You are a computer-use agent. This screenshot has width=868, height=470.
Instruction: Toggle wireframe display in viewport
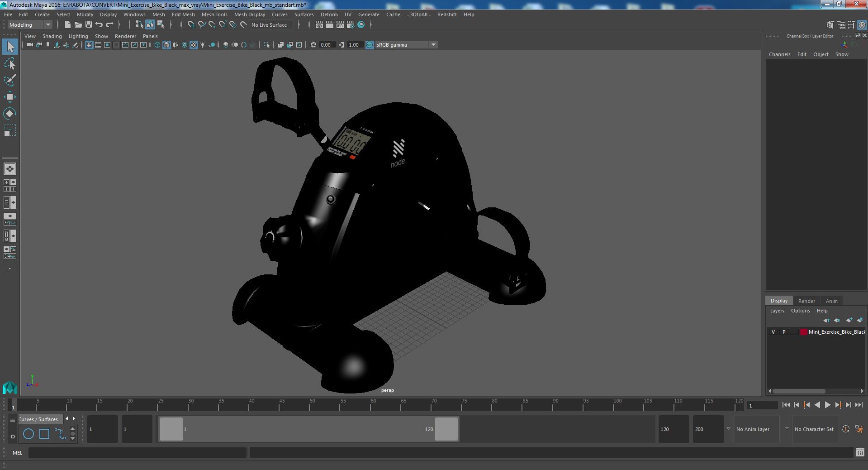tap(157, 45)
